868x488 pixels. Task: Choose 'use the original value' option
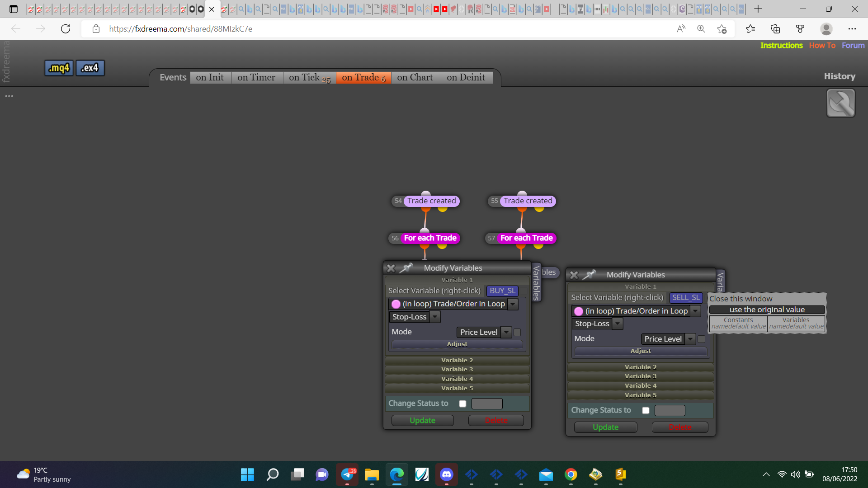pos(767,310)
